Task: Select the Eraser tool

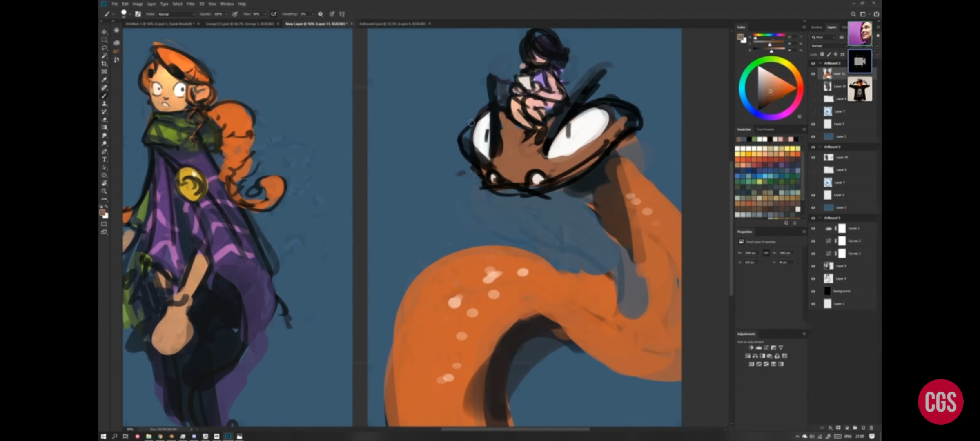Action: click(x=104, y=120)
